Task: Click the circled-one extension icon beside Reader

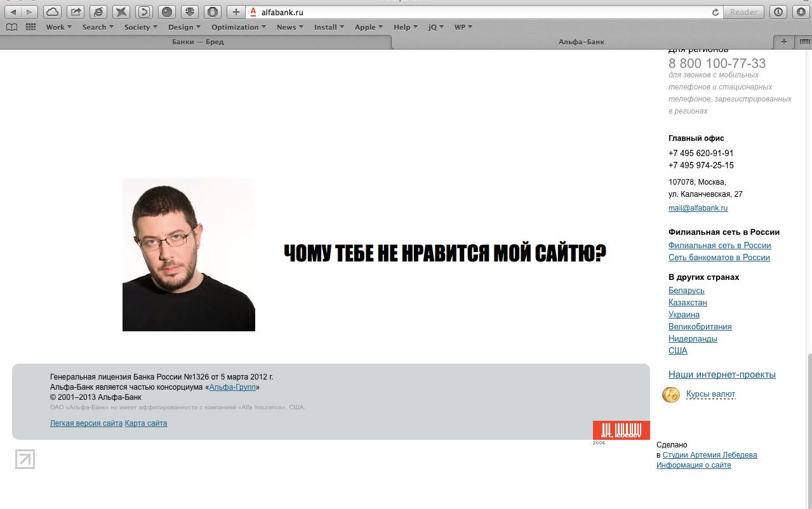Action: click(778, 12)
